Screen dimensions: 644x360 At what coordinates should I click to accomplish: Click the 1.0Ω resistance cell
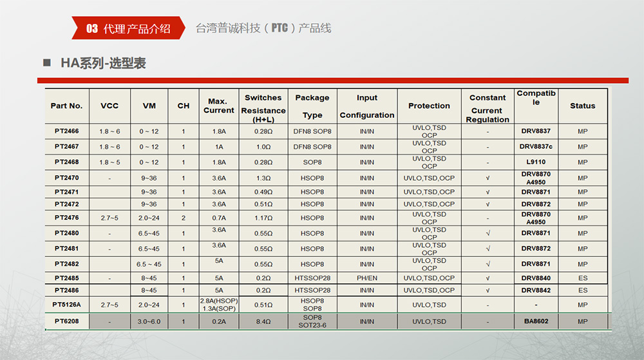pos(263,147)
